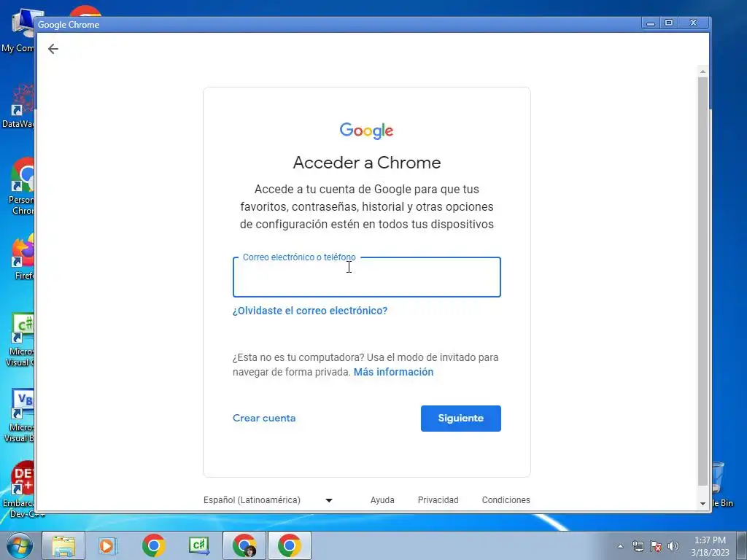
Task: Click the scrollbar up arrow
Action: click(703, 71)
